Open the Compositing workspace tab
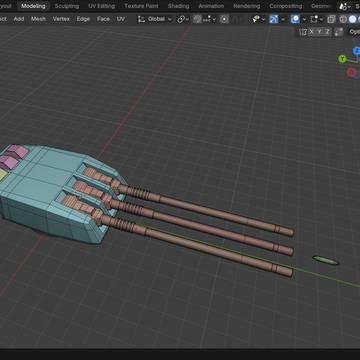 pyautogui.click(x=286, y=6)
